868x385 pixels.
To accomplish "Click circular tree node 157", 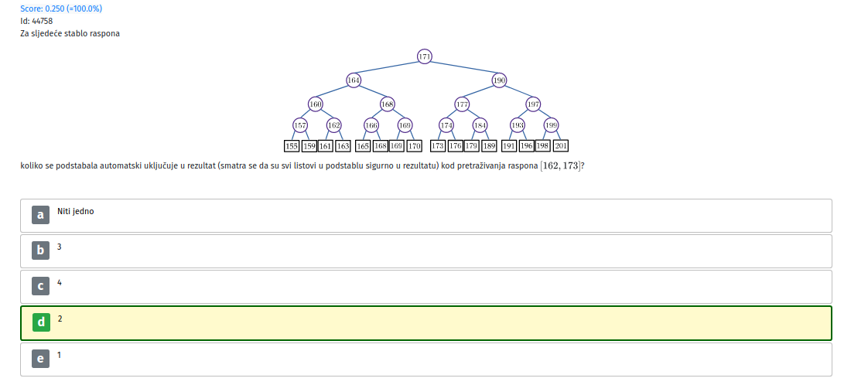I will coord(300,125).
